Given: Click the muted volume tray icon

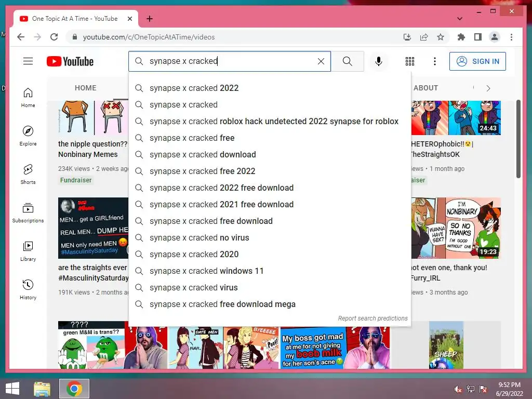Looking at the screenshot, I should [x=458, y=389].
